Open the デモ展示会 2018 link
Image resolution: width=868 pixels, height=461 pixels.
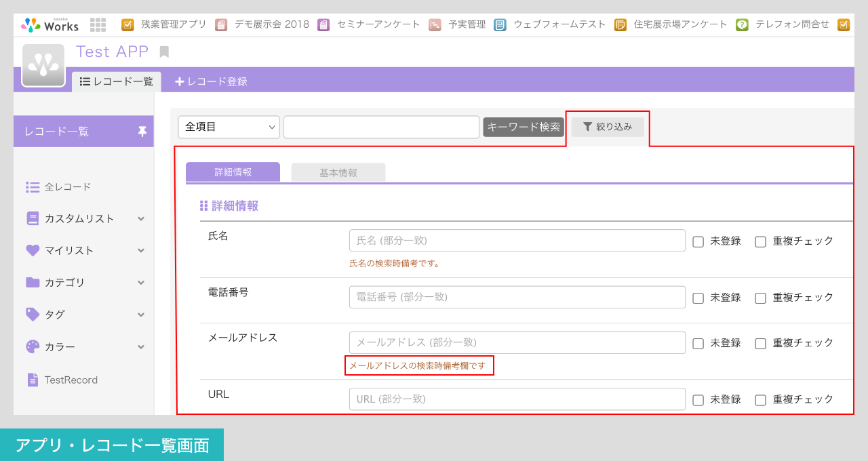272,24
